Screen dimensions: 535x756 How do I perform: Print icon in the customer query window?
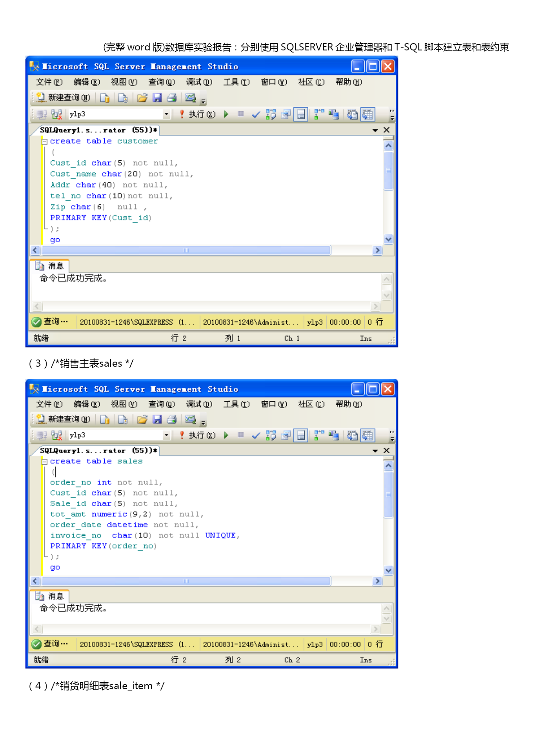172,98
